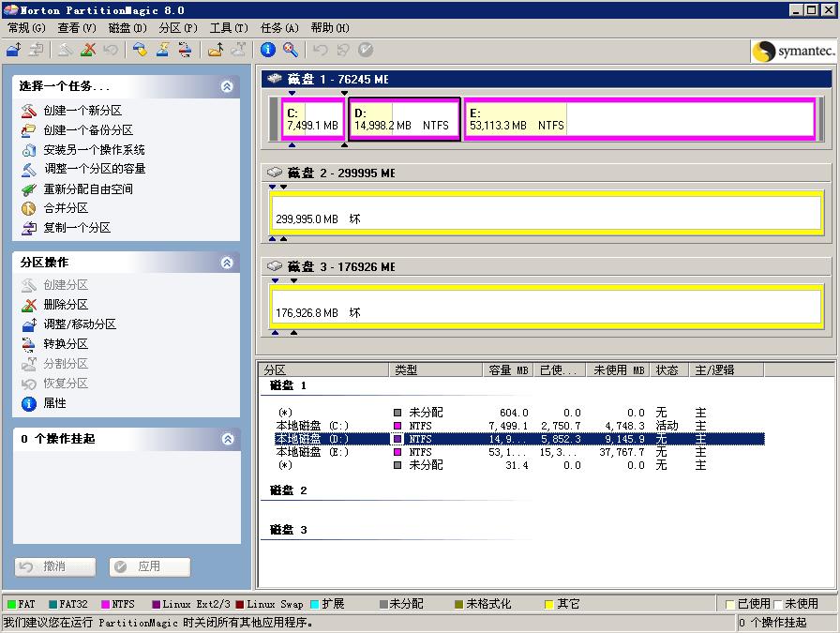Open the 工具(T) menu
840x633 pixels.
228,28
